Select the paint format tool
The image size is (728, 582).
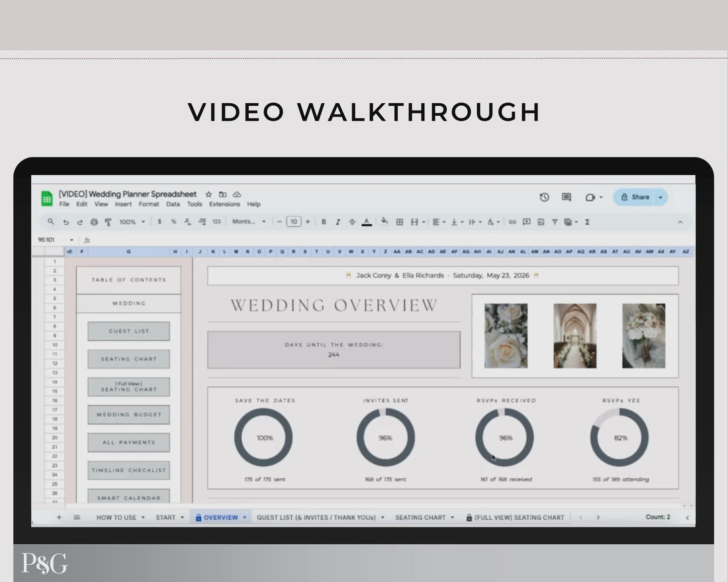(x=108, y=222)
